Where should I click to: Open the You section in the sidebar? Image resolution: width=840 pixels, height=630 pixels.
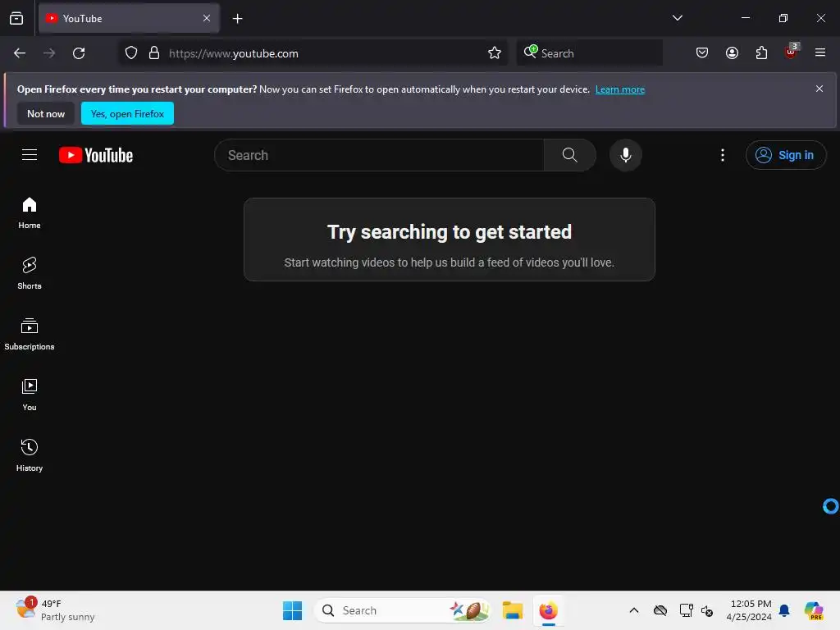(x=30, y=395)
